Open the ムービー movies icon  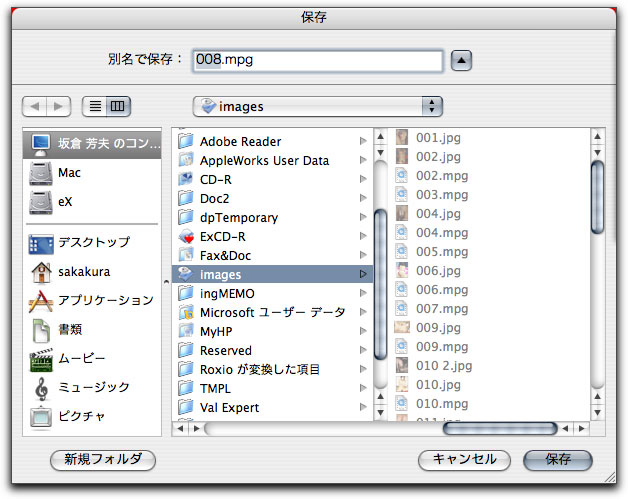pos(41,360)
